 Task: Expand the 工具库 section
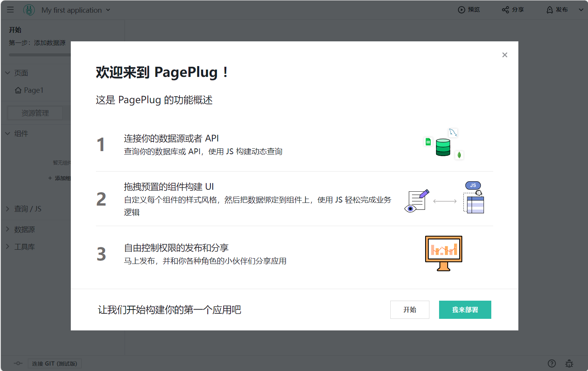[8, 247]
